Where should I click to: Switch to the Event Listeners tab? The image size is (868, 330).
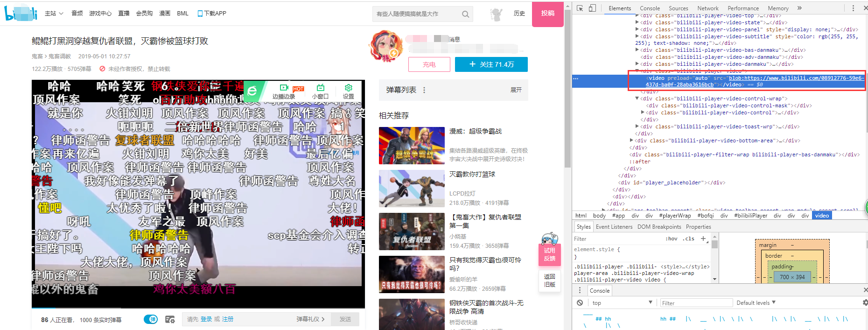point(614,227)
